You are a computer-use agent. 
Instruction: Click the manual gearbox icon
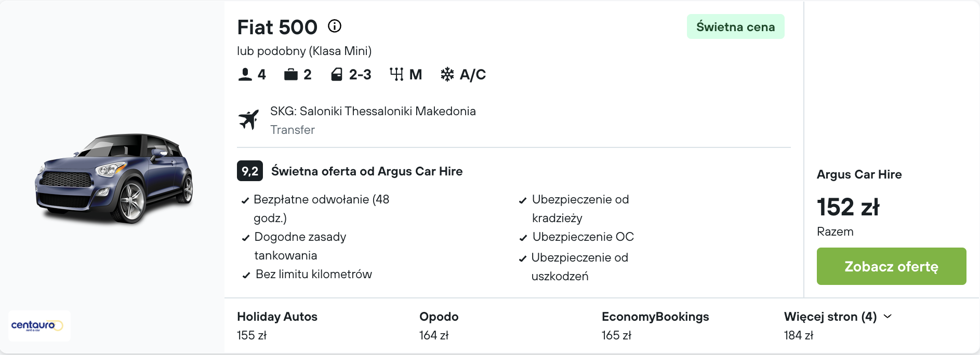396,75
